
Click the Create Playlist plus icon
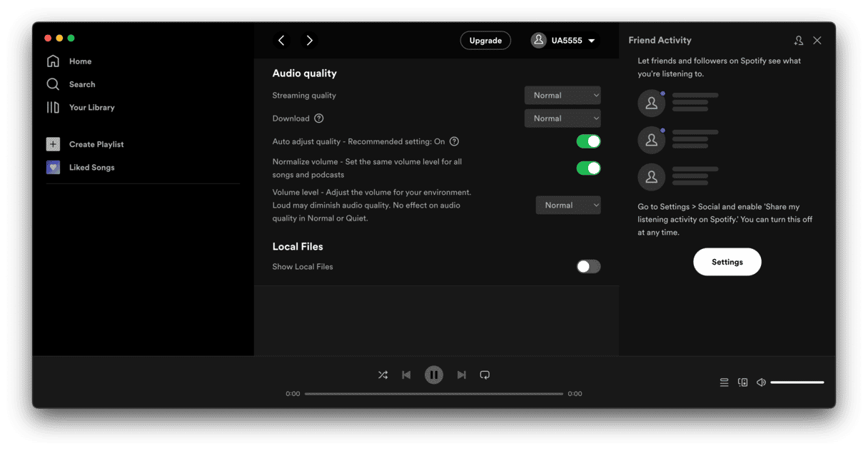pos(53,144)
